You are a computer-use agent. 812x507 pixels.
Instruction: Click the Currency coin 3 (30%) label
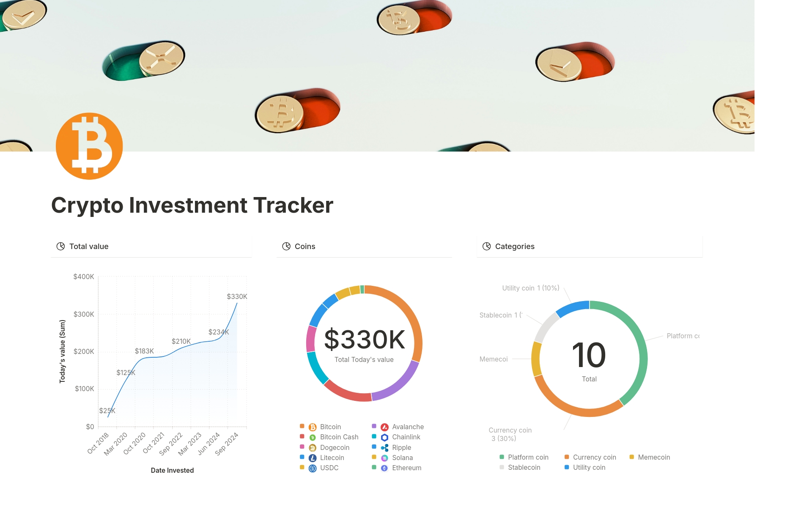coord(510,434)
